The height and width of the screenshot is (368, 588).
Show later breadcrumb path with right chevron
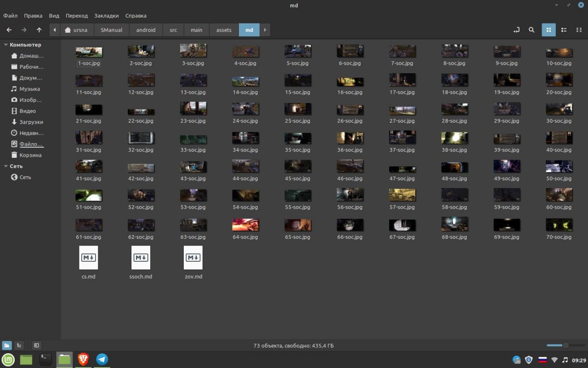tap(265, 30)
